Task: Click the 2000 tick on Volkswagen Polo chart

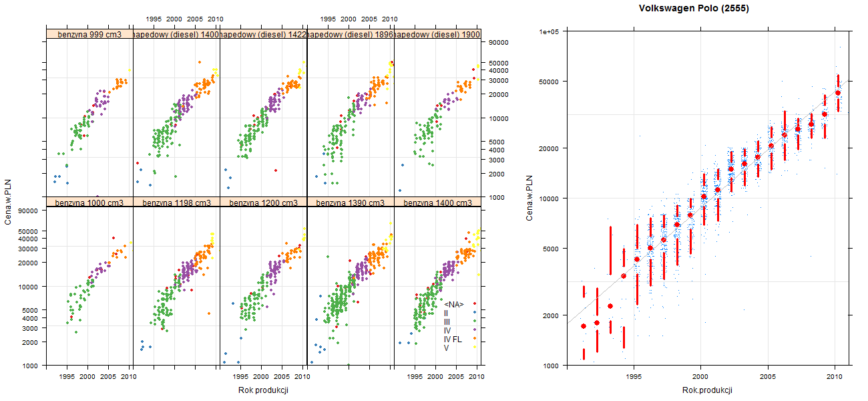Action: click(x=552, y=315)
